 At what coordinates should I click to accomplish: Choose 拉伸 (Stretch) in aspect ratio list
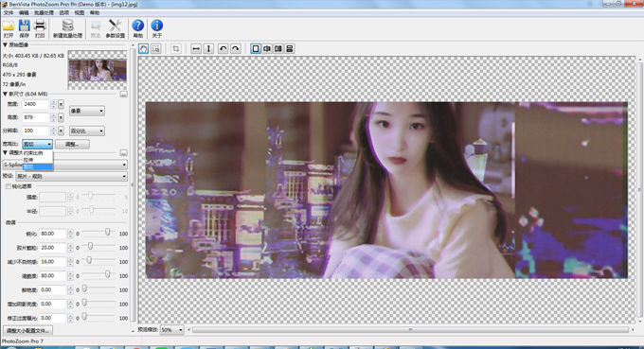[x=37, y=160]
